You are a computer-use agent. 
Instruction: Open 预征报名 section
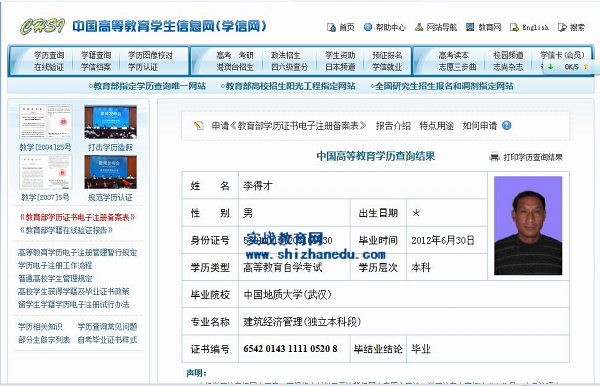click(387, 55)
